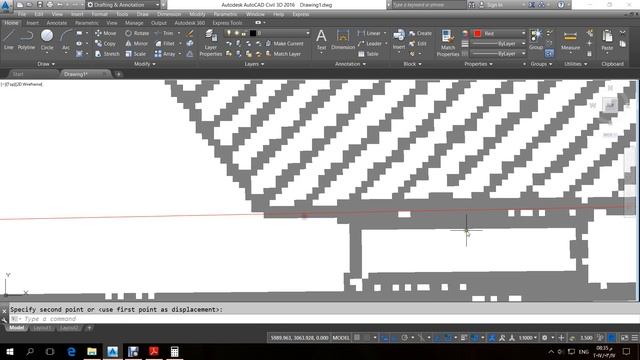Viewport: 640px width, 360px height.
Task: Open the annotation scale dropdown
Action: click(x=528, y=338)
